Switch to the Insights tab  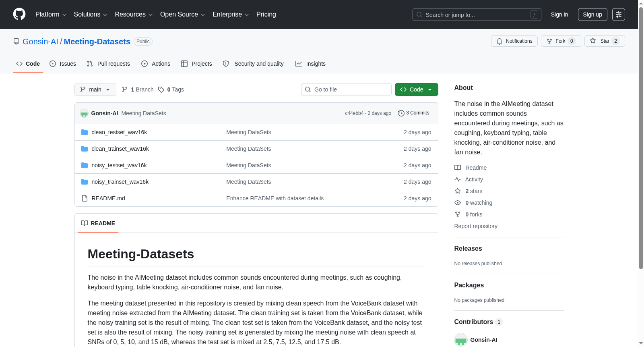pos(310,64)
